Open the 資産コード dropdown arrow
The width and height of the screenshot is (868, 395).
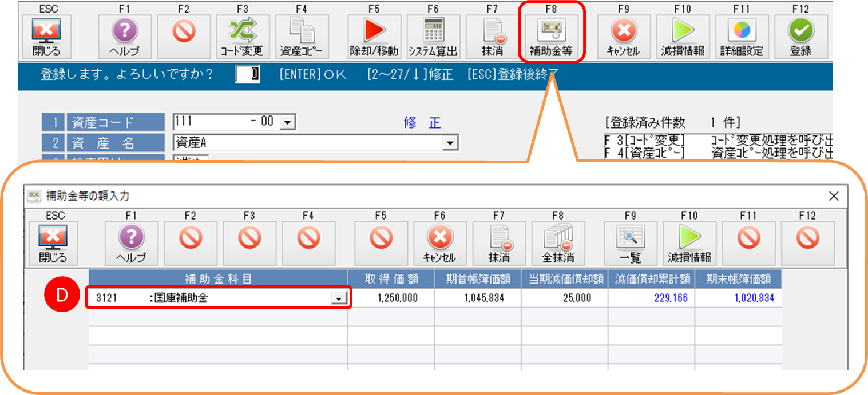tap(287, 122)
